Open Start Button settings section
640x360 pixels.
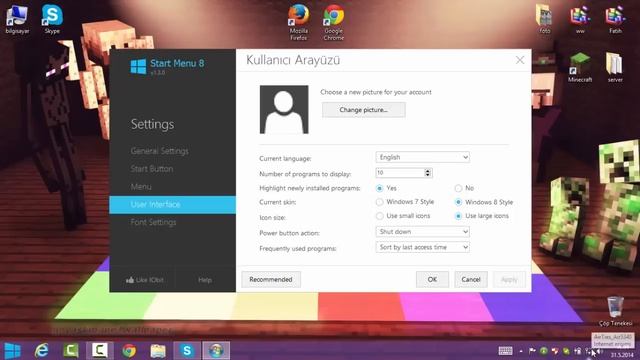[x=152, y=169]
